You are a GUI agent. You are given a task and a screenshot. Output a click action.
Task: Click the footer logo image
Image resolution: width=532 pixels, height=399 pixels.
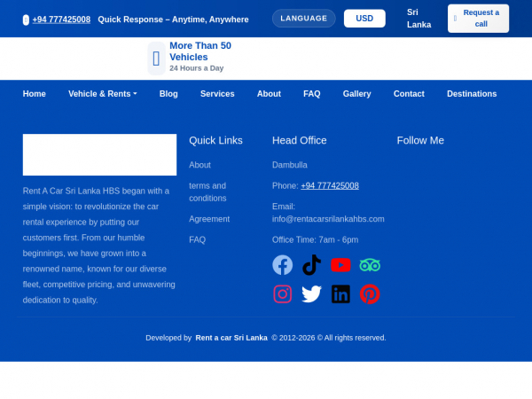[99, 155]
